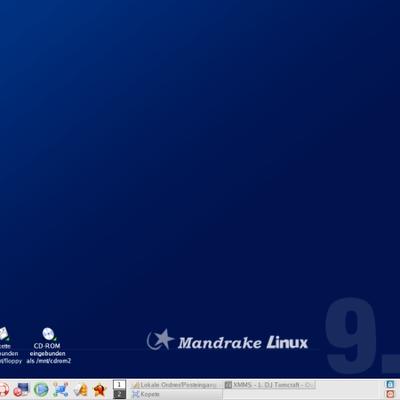Open the blue network connections panel icon
The image size is (400, 400).
pos(61,389)
